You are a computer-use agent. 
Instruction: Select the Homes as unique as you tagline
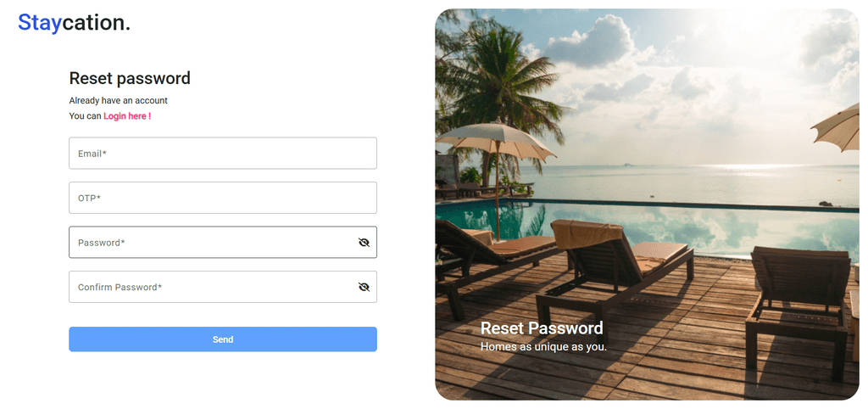click(x=543, y=347)
